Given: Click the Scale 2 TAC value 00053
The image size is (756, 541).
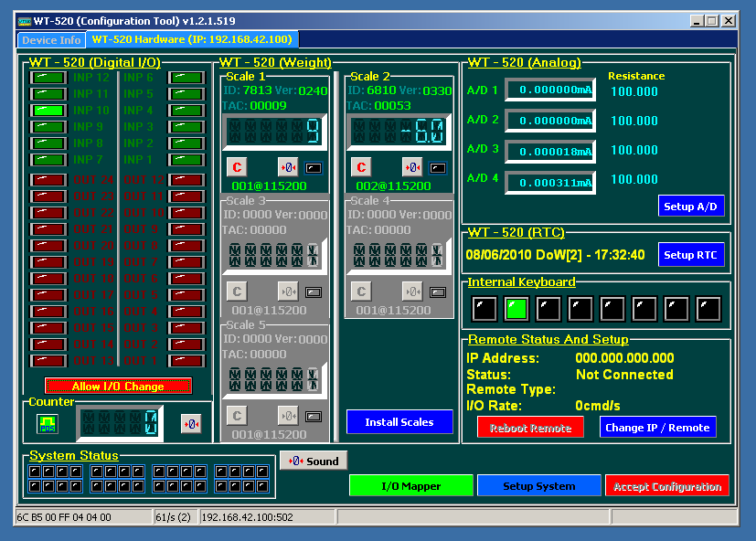Looking at the screenshot, I should (x=392, y=106).
